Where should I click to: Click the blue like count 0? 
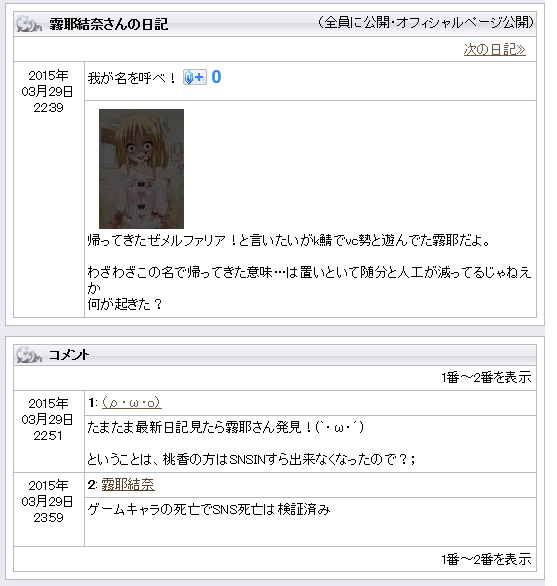(x=216, y=77)
